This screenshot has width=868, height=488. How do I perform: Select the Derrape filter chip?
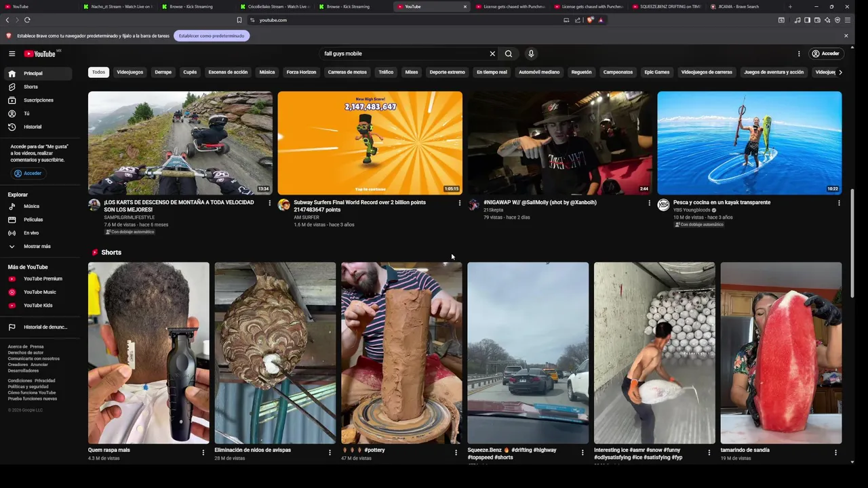point(163,73)
